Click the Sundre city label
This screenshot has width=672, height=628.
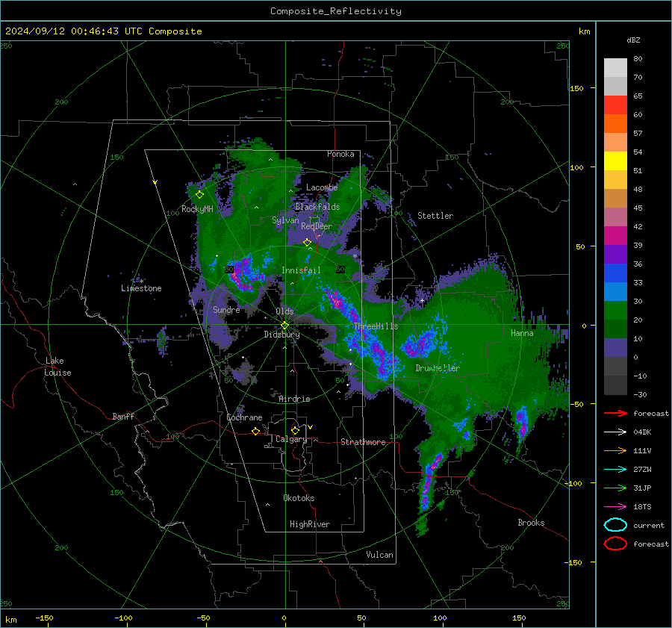(x=227, y=310)
